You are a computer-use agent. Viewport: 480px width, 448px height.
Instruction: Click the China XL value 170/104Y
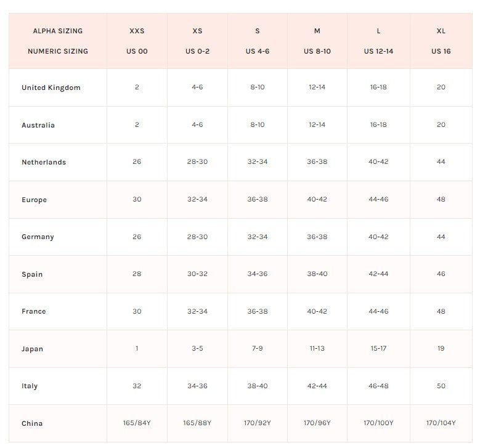pos(441,423)
